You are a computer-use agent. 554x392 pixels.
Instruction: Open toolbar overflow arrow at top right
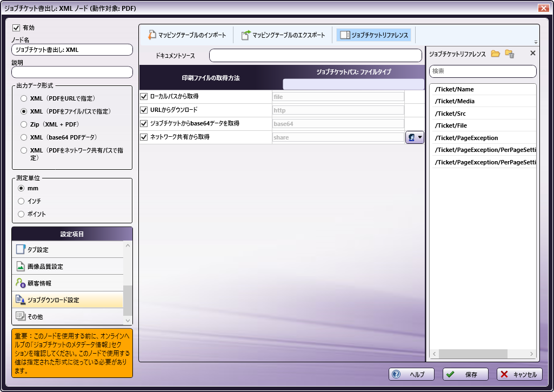pos(536,42)
